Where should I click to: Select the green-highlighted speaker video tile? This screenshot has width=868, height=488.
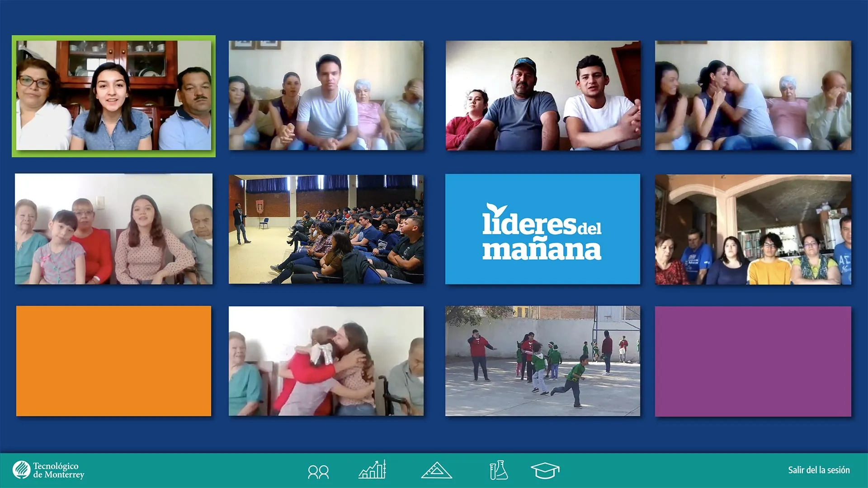pos(113,96)
